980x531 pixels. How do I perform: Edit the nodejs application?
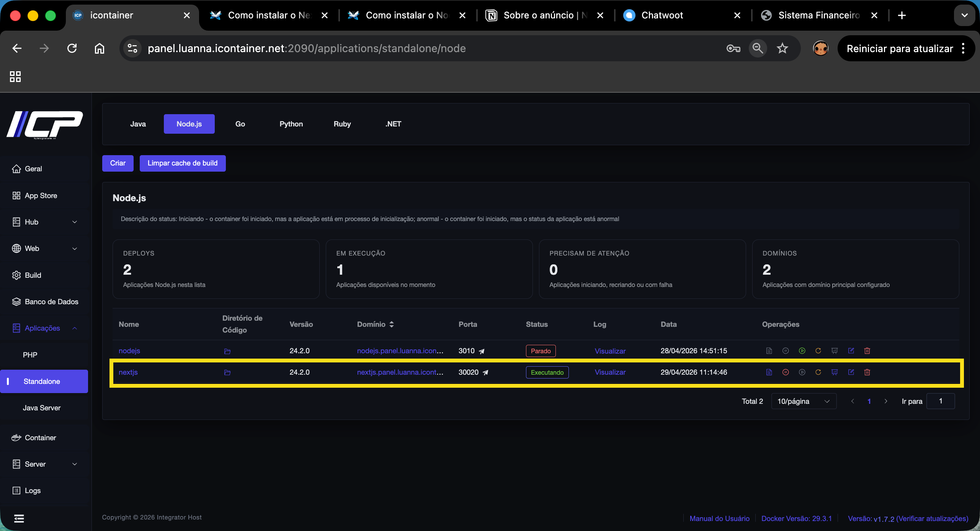[851, 351]
